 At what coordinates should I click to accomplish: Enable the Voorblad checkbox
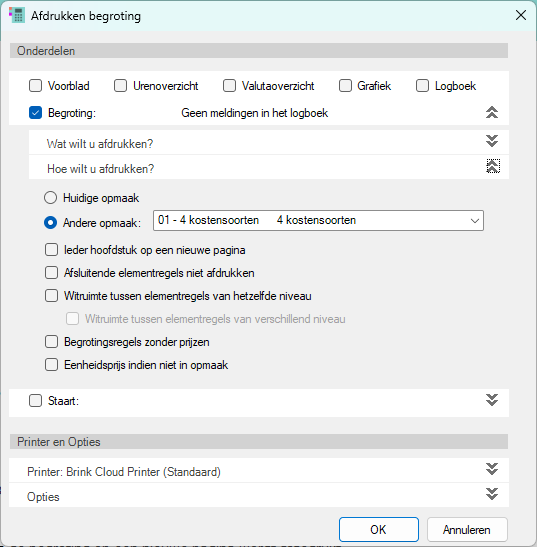pos(35,85)
